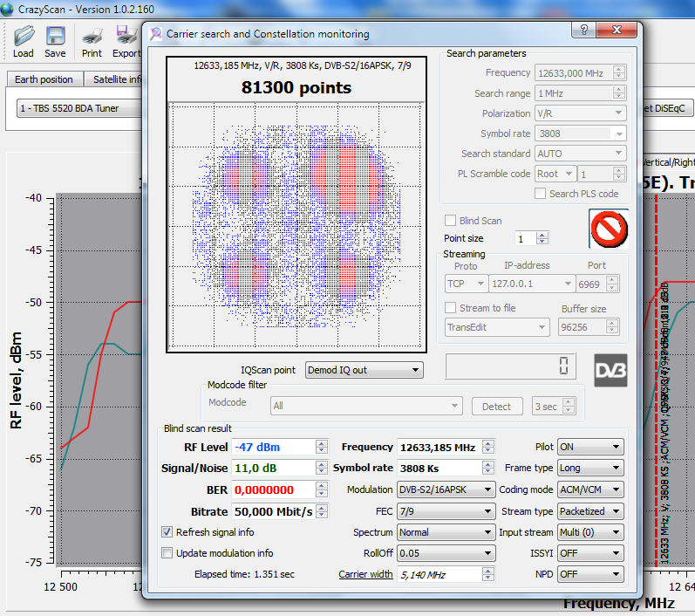Switch to the Earth position tab
The image size is (695, 616).
(44, 79)
